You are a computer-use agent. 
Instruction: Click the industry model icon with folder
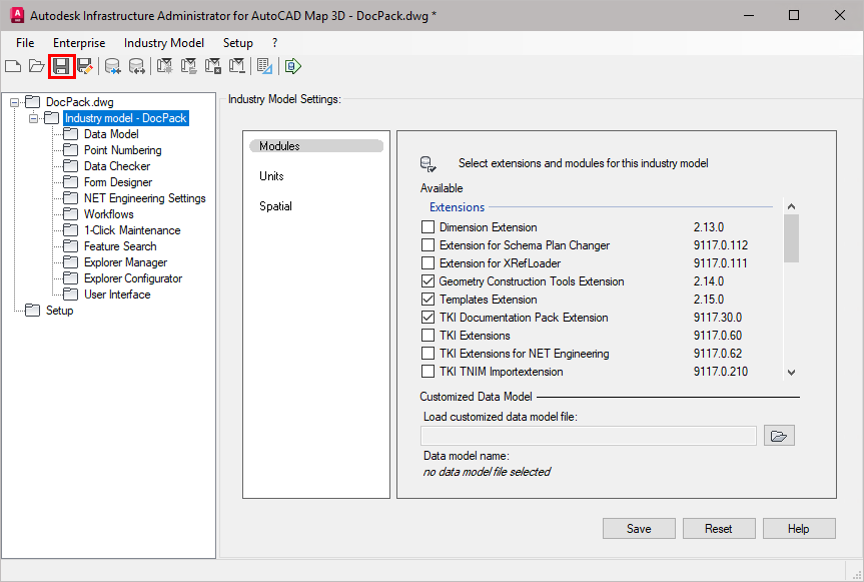click(x=188, y=67)
